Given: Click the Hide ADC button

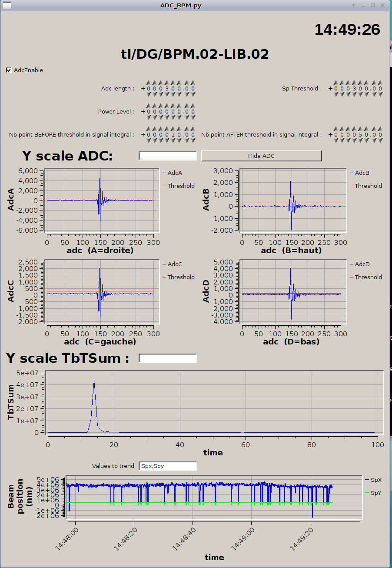Looking at the screenshot, I should pos(261,156).
